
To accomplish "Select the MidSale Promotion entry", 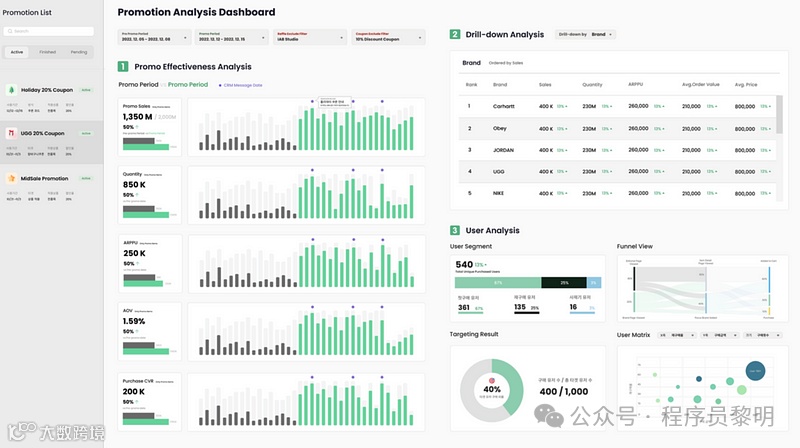I will 52,188.
